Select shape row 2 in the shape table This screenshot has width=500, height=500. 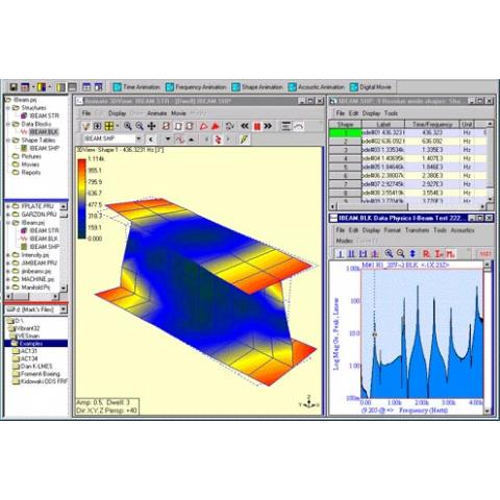coord(345,141)
